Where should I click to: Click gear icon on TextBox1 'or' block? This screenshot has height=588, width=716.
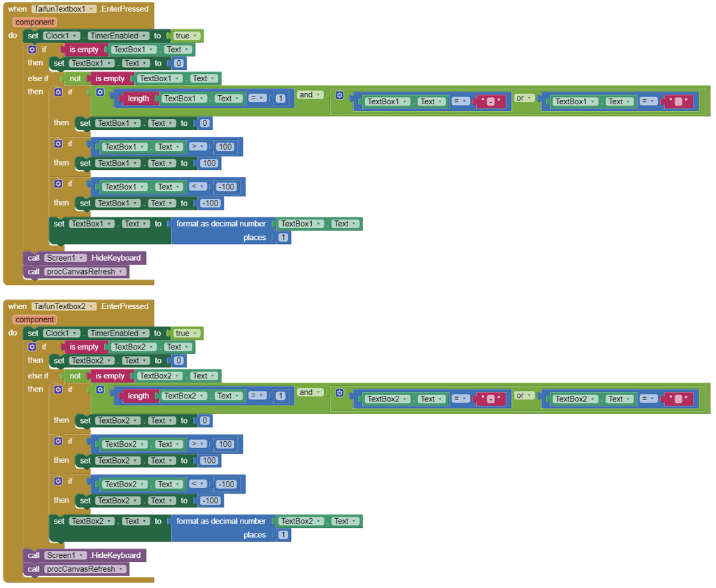pyautogui.click(x=340, y=95)
